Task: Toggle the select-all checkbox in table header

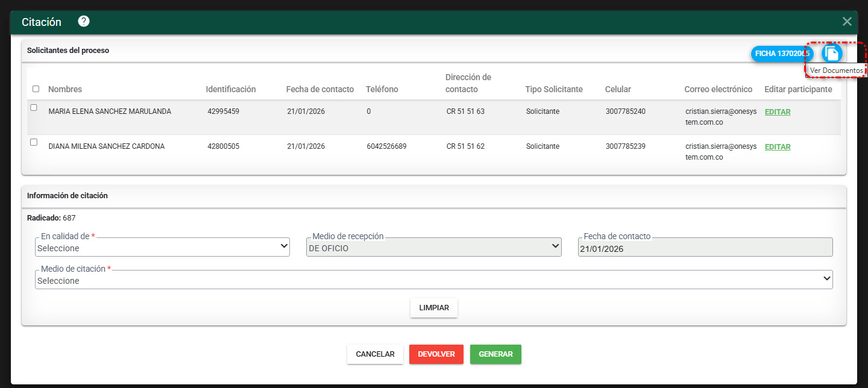Action: [36, 89]
